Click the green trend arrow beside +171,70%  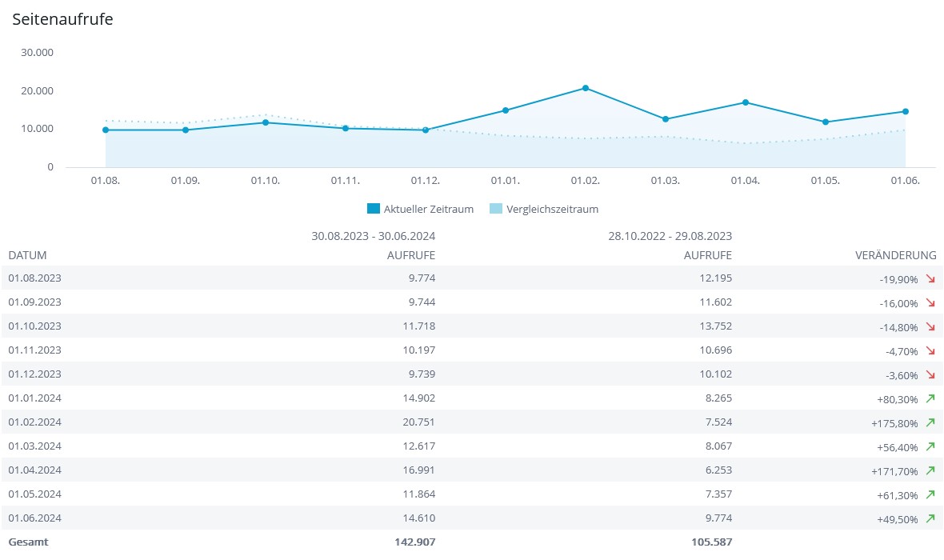pyautogui.click(x=930, y=470)
